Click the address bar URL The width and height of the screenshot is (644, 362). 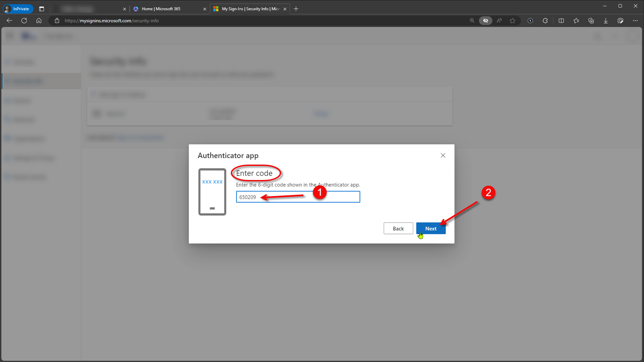click(x=112, y=21)
